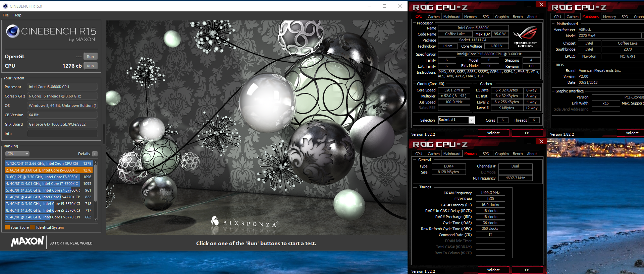This screenshot has width=644, height=274.
Task: Open Mainboard tab in top-left CPU-Z window
Action: (x=452, y=17)
